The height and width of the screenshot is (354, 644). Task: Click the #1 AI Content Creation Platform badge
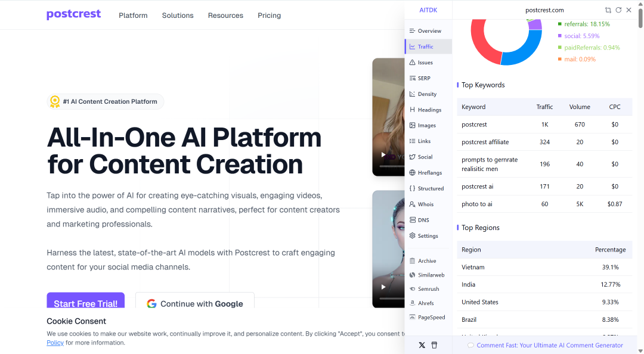click(x=106, y=101)
